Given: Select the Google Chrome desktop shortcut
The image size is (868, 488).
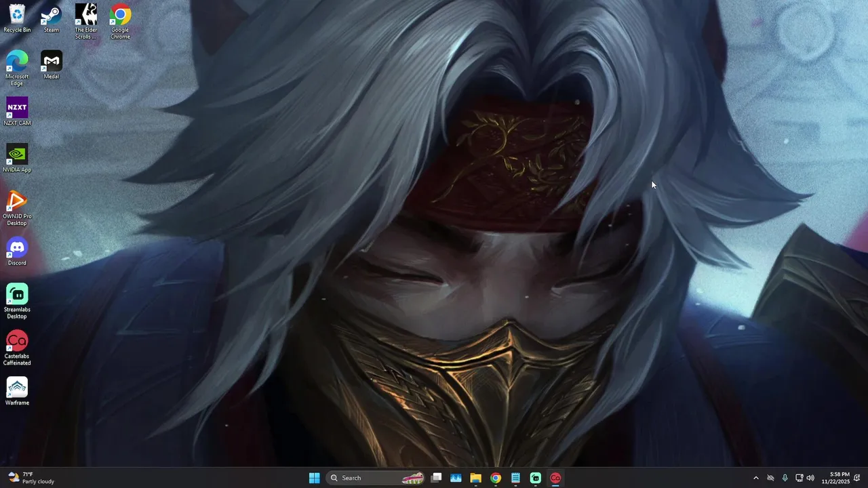Looking at the screenshot, I should click(120, 22).
